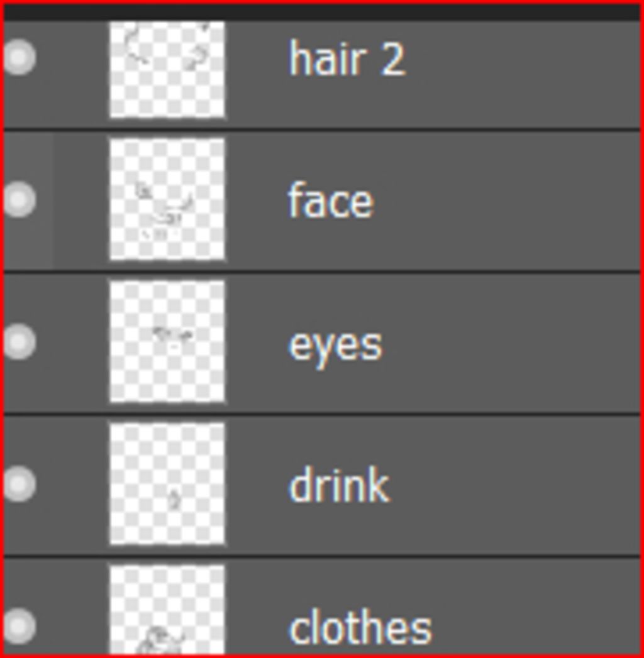Click the dark header bar above layers
The width and height of the screenshot is (644, 658).
pyautogui.click(x=321, y=12)
